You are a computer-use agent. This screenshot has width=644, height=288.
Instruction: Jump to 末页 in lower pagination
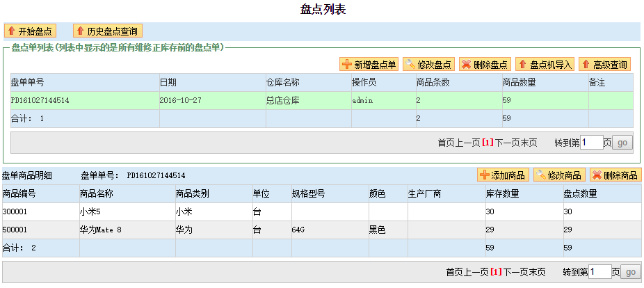click(x=536, y=272)
